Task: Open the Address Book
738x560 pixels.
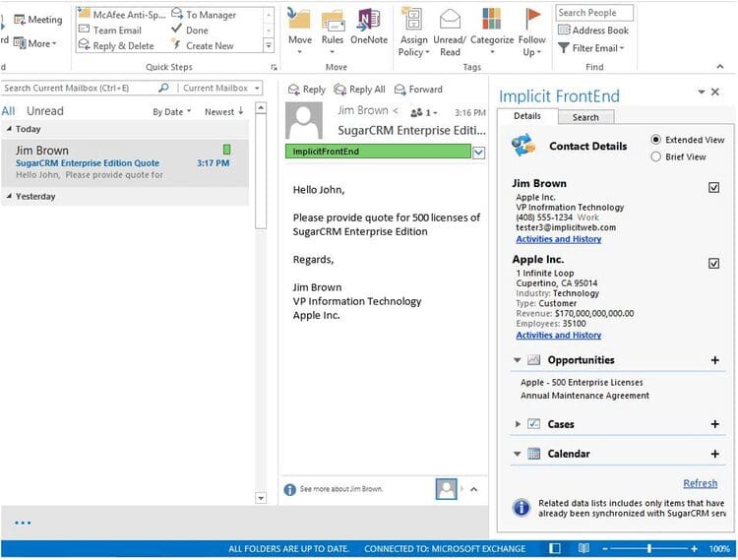Action: [x=593, y=31]
